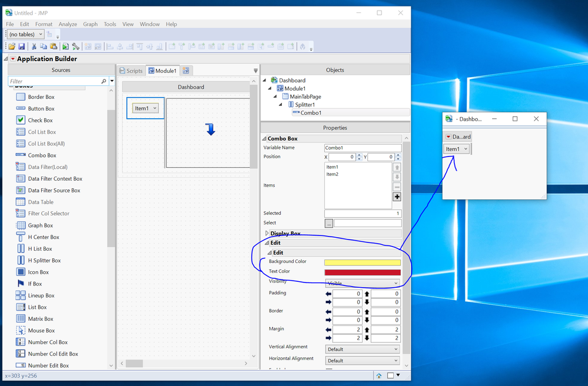Click the red Text Color swatch

point(363,272)
